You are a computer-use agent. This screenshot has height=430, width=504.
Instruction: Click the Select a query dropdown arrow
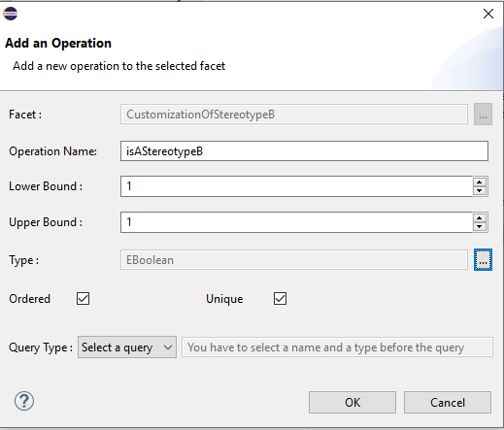[x=168, y=347]
